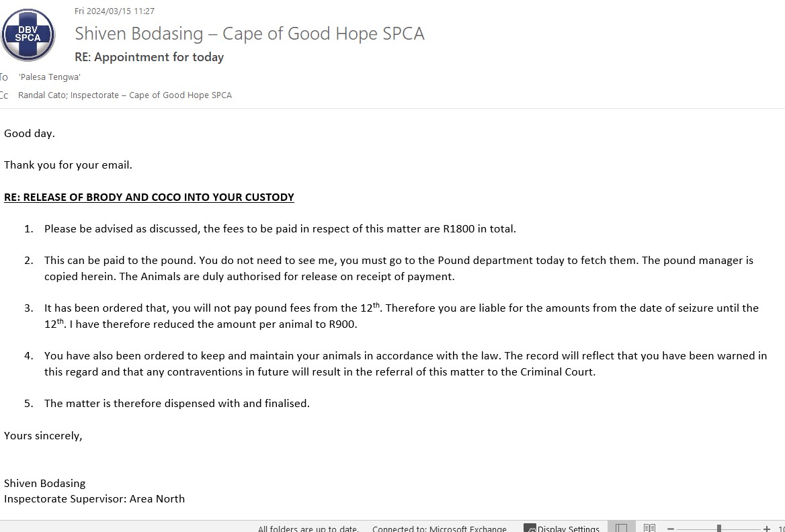Image resolution: width=785 pixels, height=532 pixels.
Task: Click the R1800 in total text line
Action: click(x=280, y=228)
